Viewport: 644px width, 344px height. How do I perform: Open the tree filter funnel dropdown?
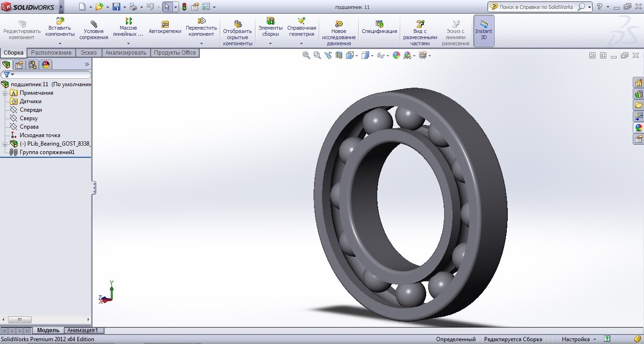[x=9, y=74]
